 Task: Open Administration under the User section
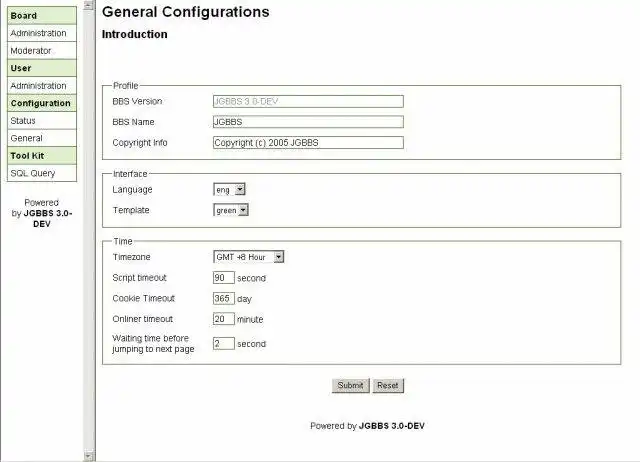(x=38, y=86)
